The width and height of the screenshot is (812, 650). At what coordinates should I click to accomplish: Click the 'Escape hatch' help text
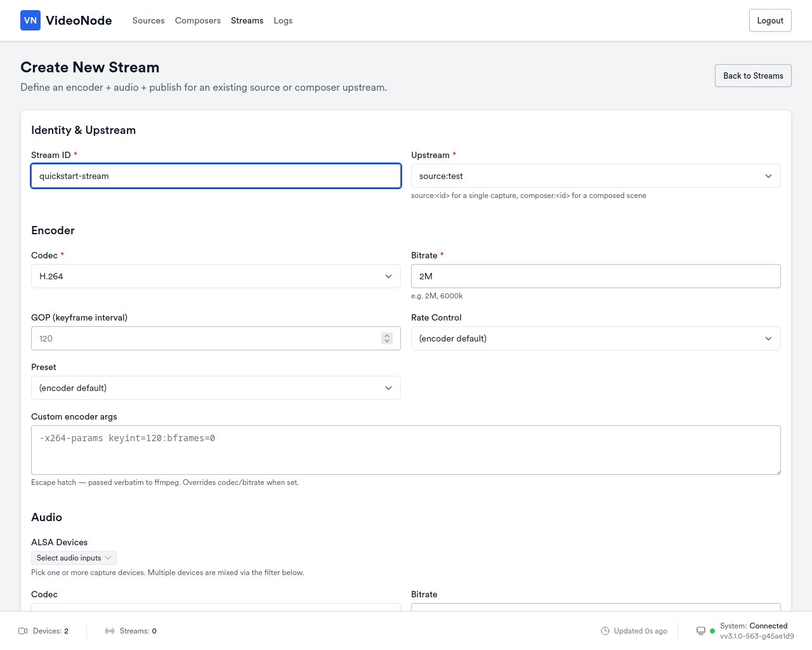[165, 482]
